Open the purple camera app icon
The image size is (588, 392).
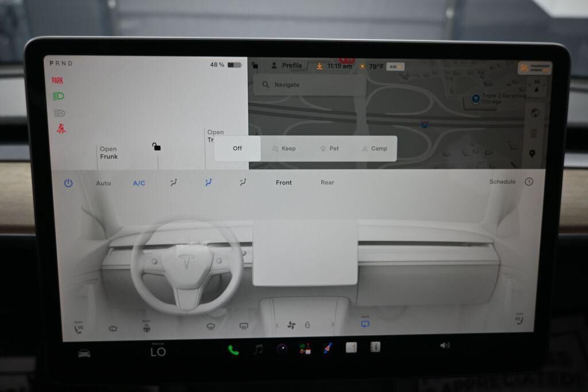[282, 349]
